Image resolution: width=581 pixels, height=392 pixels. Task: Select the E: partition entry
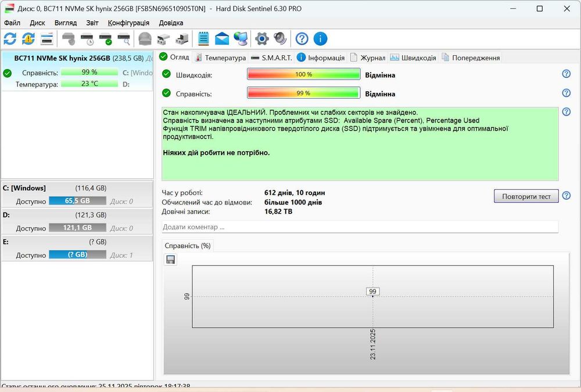click(x=77, y=248)
